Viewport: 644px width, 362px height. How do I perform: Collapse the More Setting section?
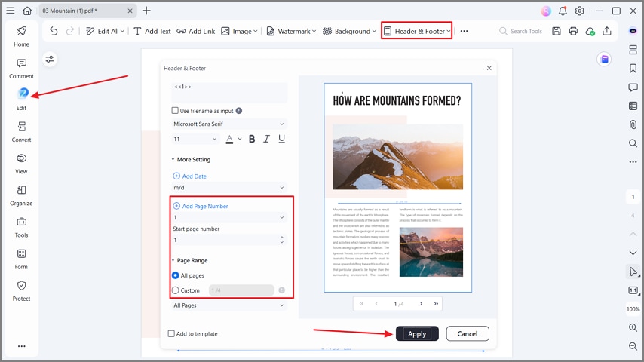(173, 159)
